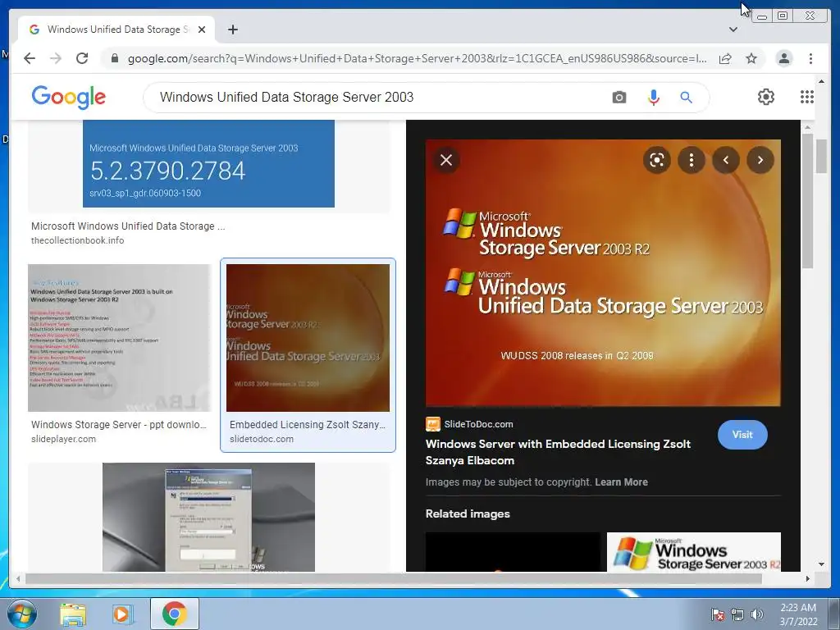Click the address bar URL
Viewport: 840px width, 630px height.
click(x=417, y=58)
